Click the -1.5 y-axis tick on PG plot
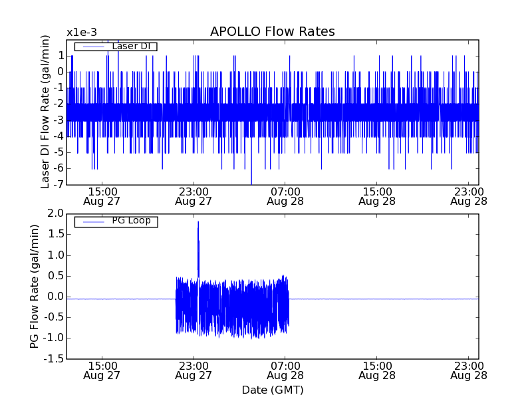532x399 pixels. click(x=55, y=359)
